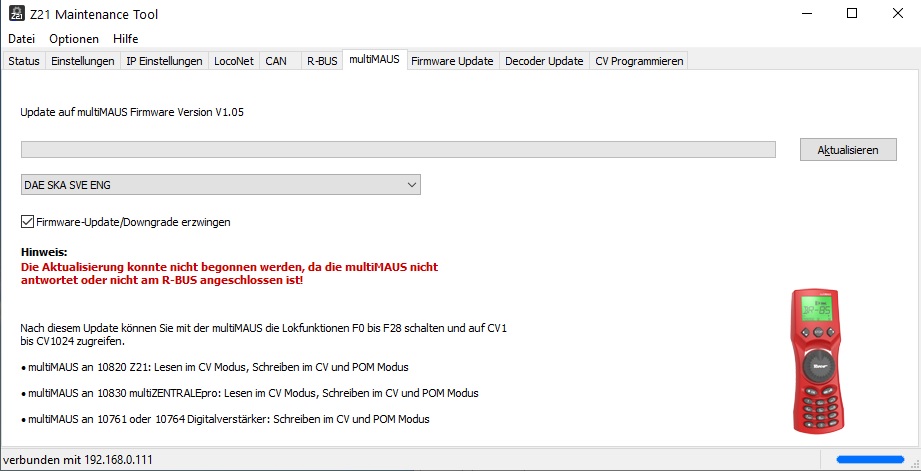Switch to the CV Programmieren tab
The height and width of the screenshot is (471, 921).
639,61
